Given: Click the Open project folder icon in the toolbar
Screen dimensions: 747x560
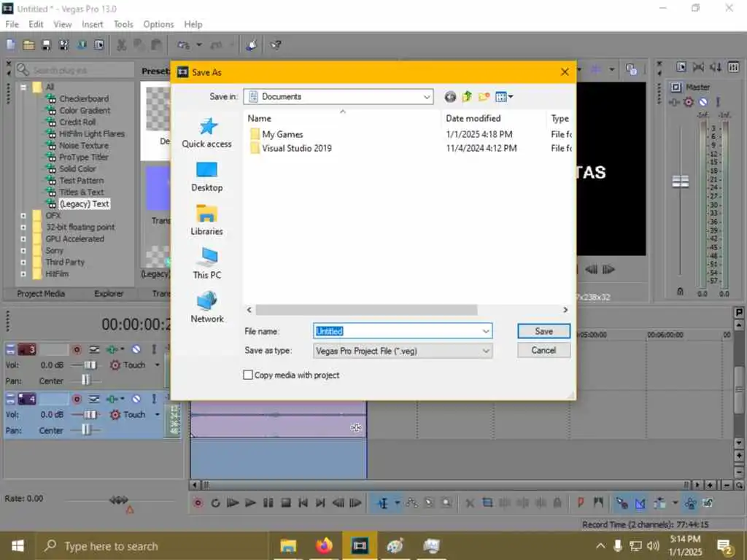Looking at the screenshot, I should [x=28, y=44].
